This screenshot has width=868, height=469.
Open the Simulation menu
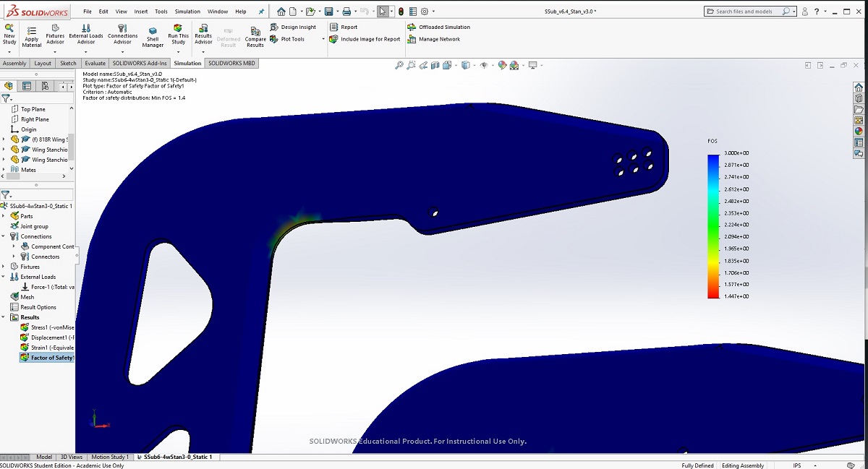[187, 12]
